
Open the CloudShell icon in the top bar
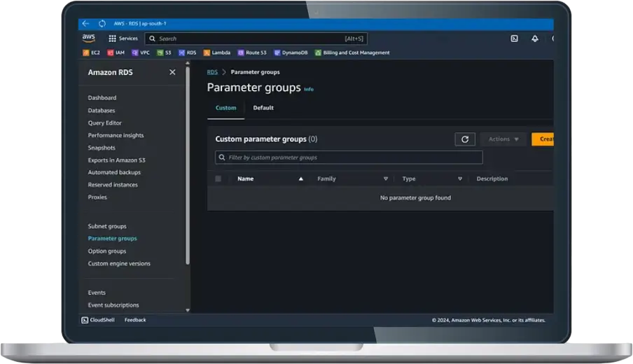pyautogui.click(x=514, y=38)
